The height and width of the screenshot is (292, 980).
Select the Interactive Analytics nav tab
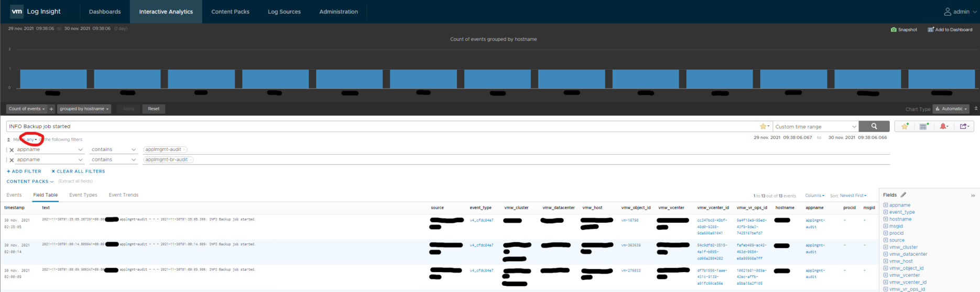point(166,12)
